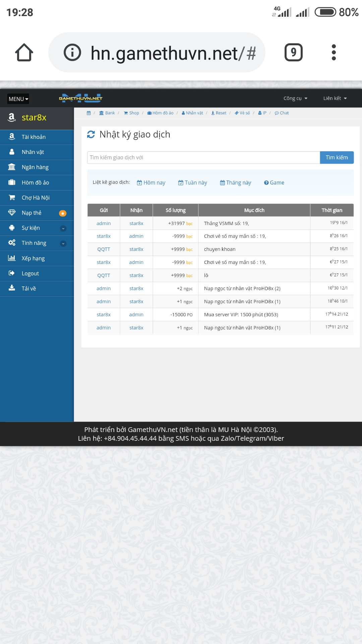Image resolution: width=362 pixels, height=644 pixels.
Task: Click the bank building icon beside Ngân hàng
Action: [12, 167]
